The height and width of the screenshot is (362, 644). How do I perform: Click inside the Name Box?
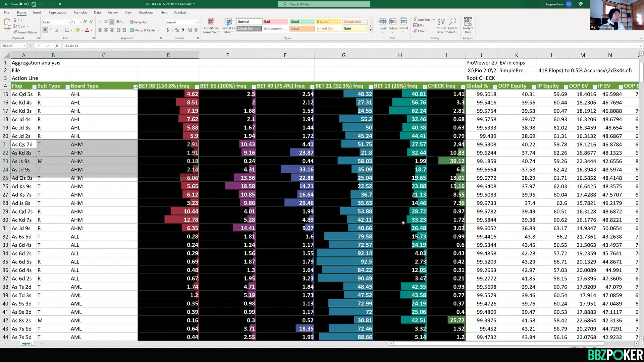click(13, 46)
